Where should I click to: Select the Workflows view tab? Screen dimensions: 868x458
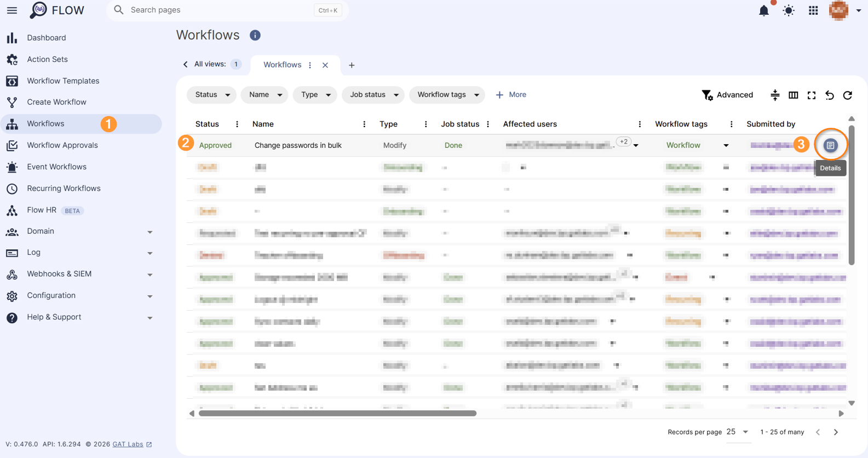point(282,65)
